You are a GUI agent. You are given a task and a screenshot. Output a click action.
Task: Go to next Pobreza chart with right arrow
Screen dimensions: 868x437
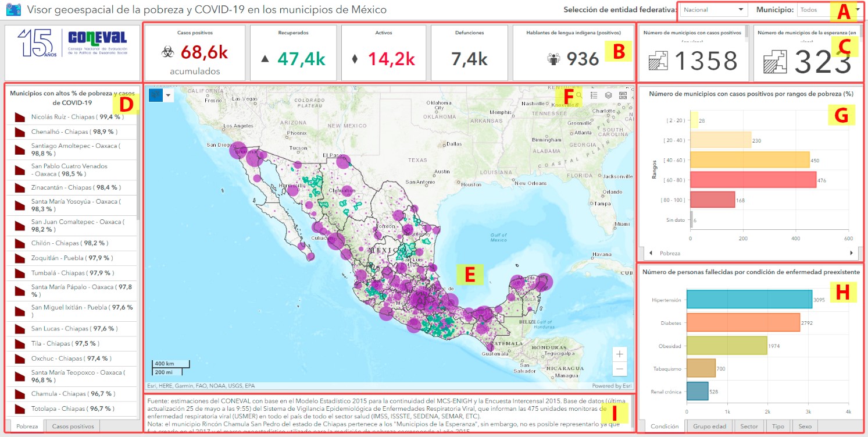[852, 253]
